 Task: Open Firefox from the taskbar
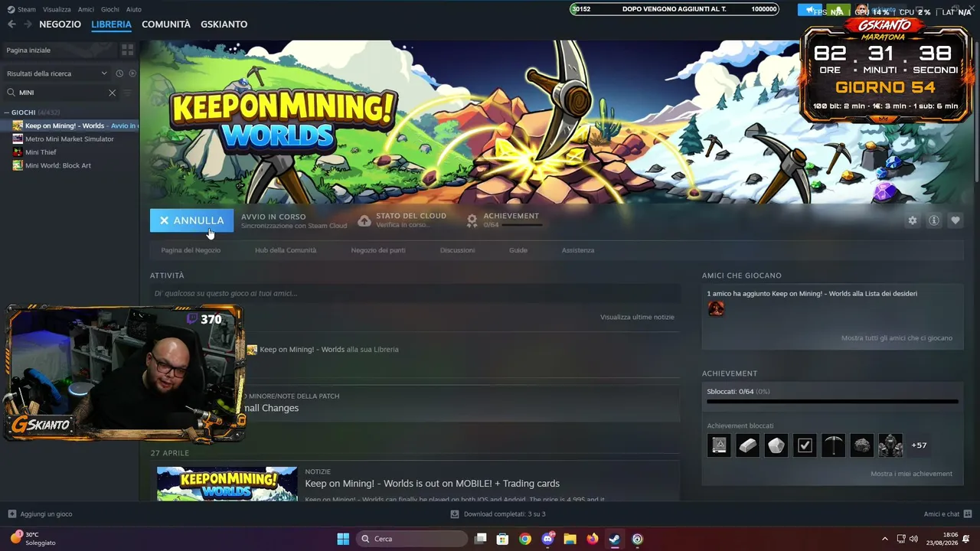(x=592, y=539)
